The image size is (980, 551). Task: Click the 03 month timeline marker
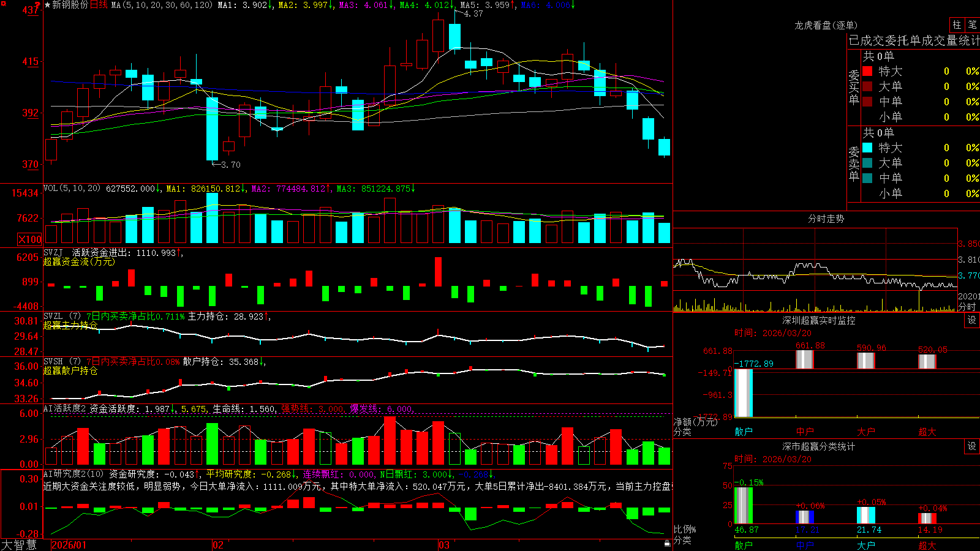444,545
